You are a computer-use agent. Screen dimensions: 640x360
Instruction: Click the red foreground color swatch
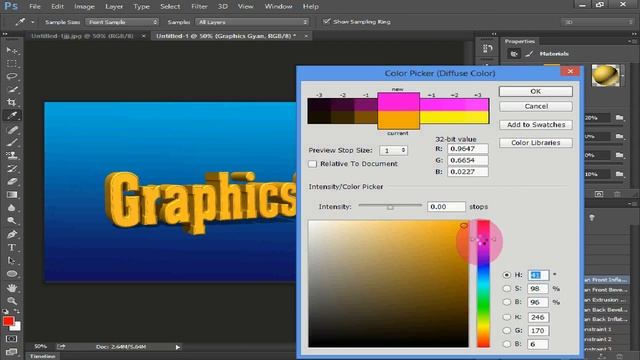point(8,321)
